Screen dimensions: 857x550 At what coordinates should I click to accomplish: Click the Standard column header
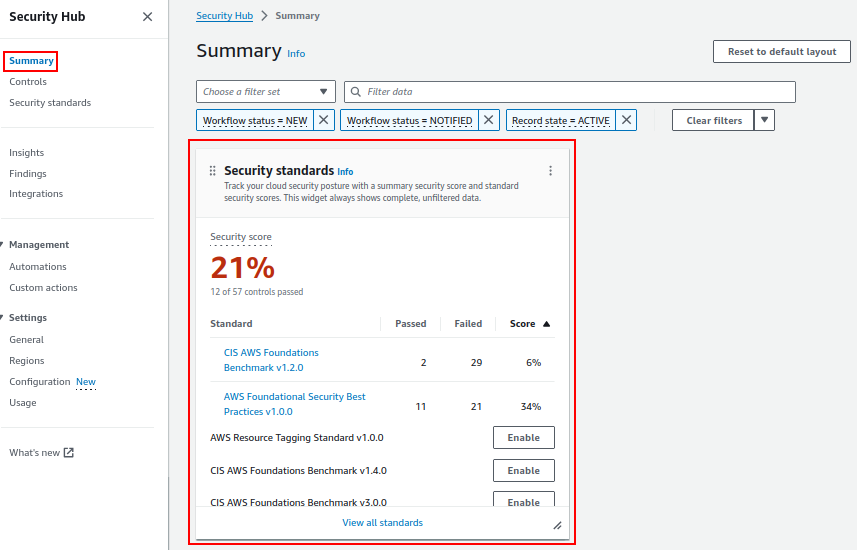click(x=231, y=324)
